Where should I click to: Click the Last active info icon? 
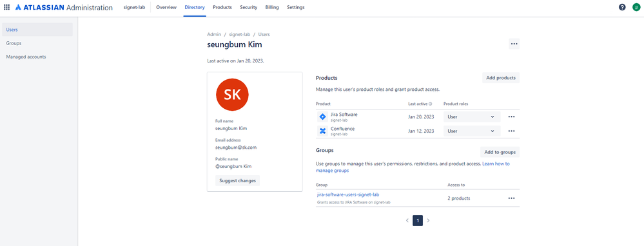coord(431,104)
